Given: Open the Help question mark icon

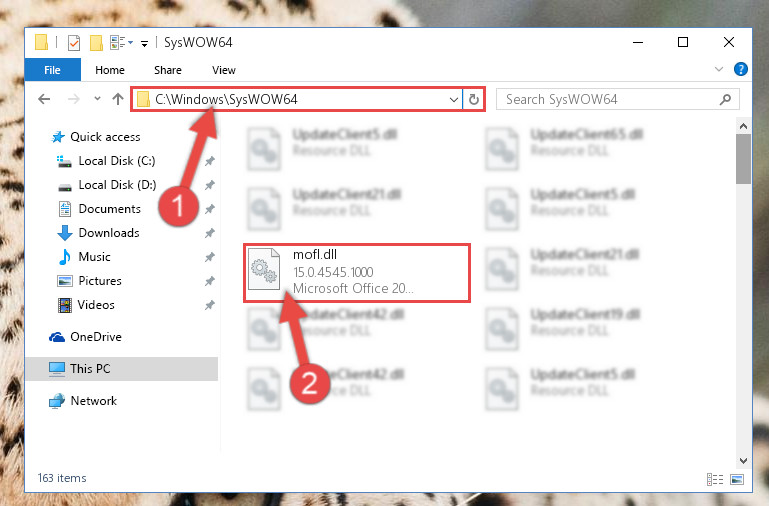Looking at the screenshot, I should pos(741,69).
